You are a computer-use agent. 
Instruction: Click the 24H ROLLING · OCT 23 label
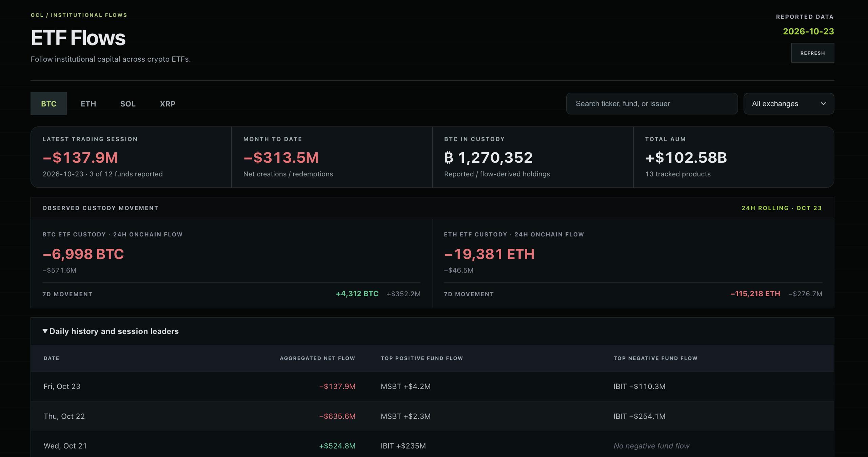point(782,208)
